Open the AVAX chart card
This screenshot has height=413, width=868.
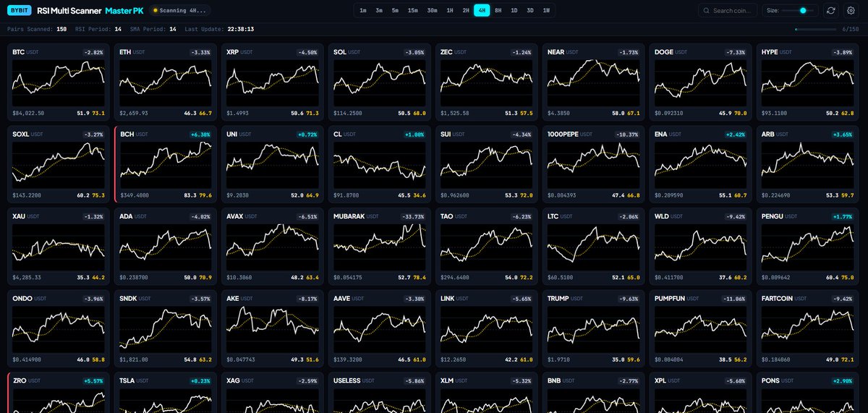(272, 246)
